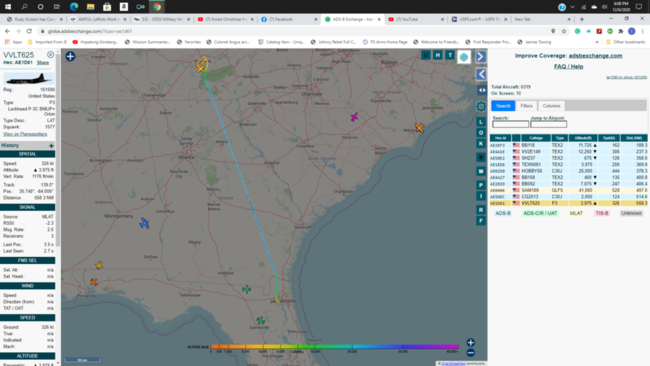Toggle the T map button

[450, 55]
